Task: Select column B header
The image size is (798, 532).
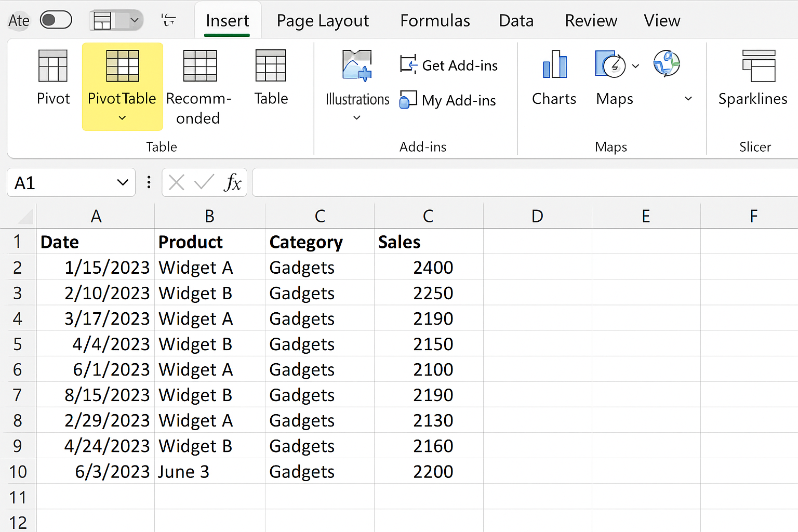Action: 210,216
